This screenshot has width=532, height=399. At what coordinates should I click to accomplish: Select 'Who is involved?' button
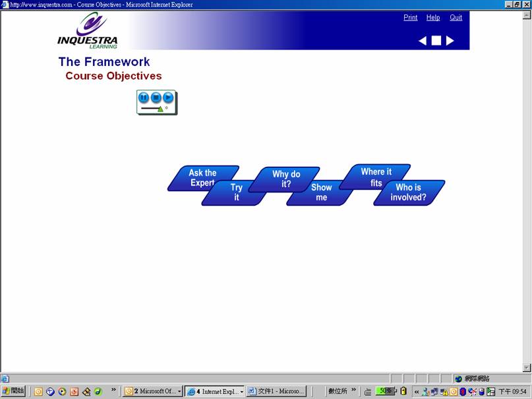click(x=409, y=192)
